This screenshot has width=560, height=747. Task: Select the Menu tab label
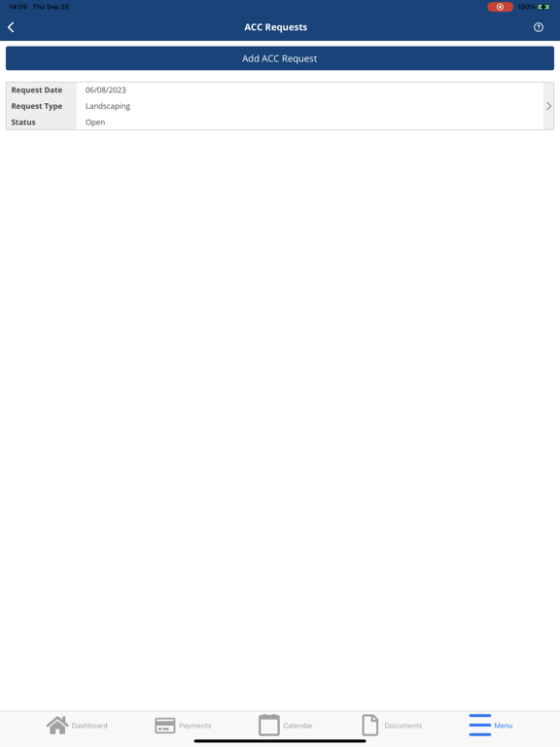point(504,726)
